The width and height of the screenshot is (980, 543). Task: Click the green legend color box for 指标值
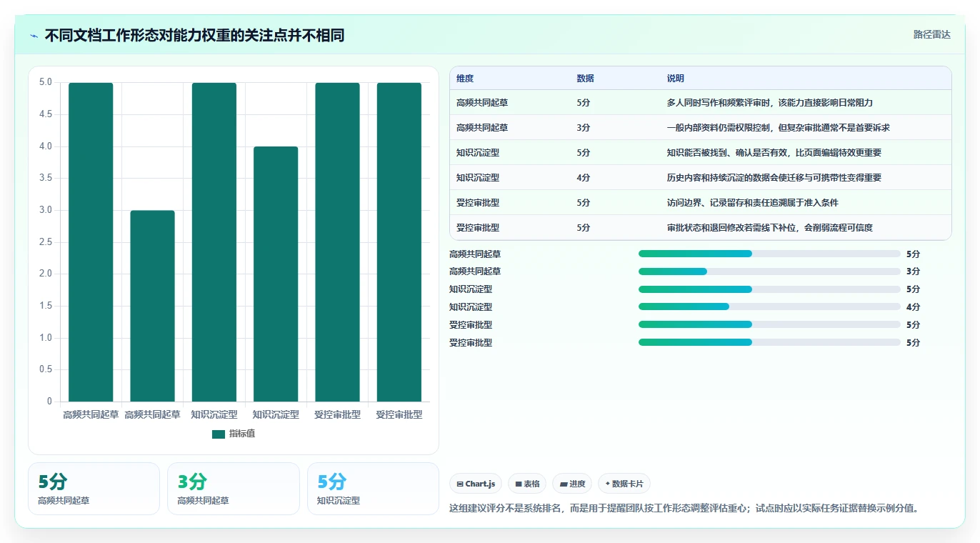(219, 434)
